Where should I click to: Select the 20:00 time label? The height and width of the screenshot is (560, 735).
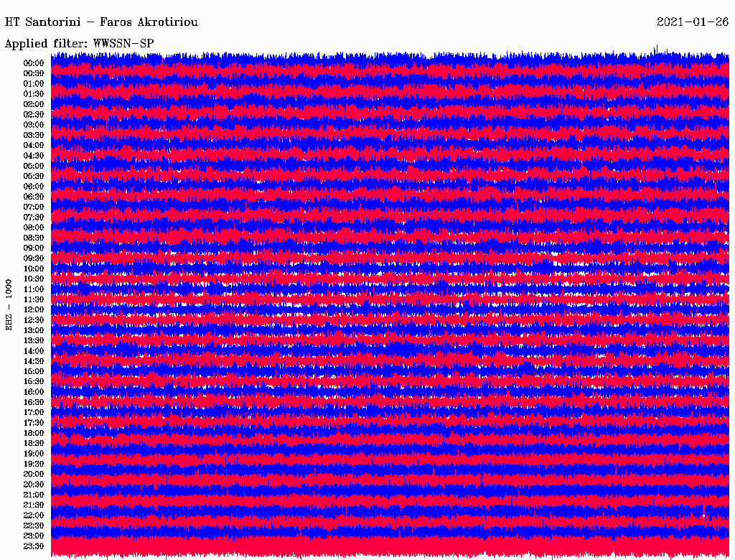(34, 474)
